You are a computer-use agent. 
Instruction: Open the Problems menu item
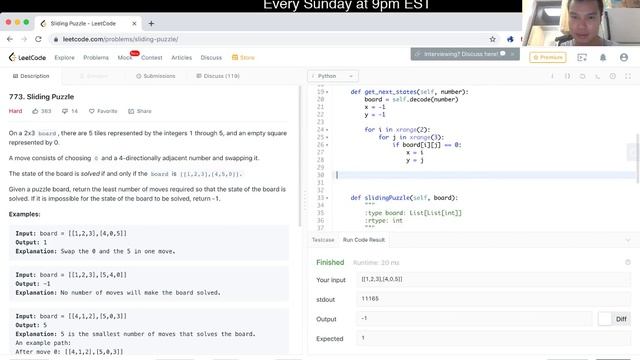click(x=96, y=58)
